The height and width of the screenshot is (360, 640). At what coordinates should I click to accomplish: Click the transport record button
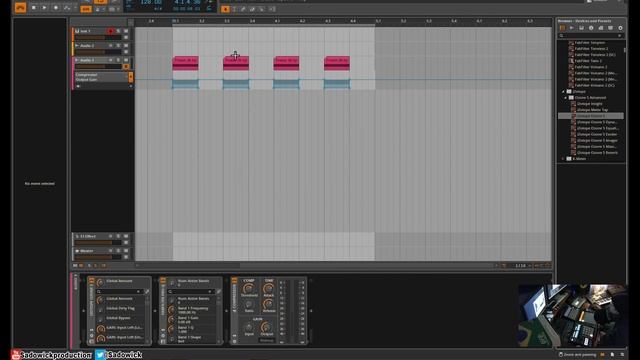point(56,8)
